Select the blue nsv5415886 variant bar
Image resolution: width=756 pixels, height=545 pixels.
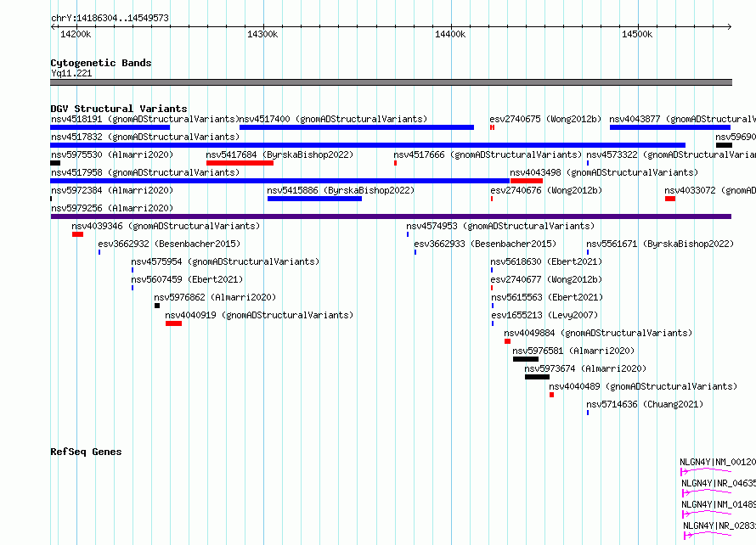tap(315, 199)
